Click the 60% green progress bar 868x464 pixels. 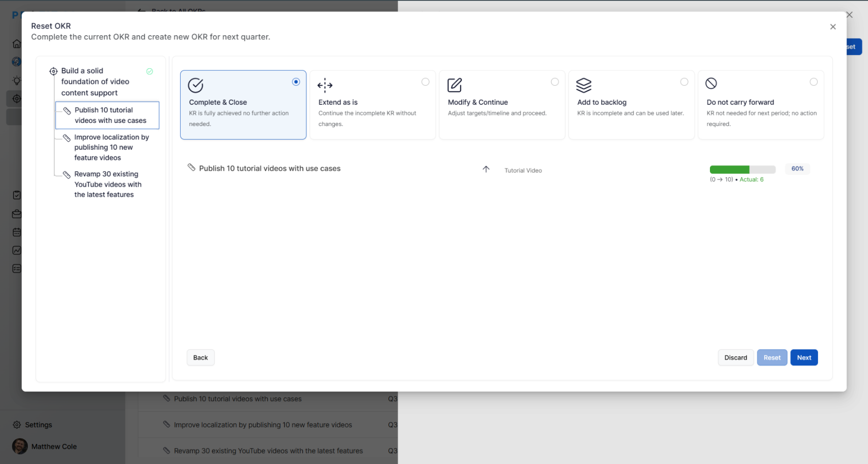pos(742,169)
